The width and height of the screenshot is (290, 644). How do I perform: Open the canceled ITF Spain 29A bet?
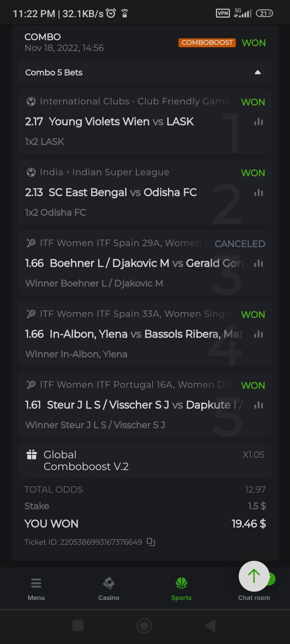(x=145, y=263)
